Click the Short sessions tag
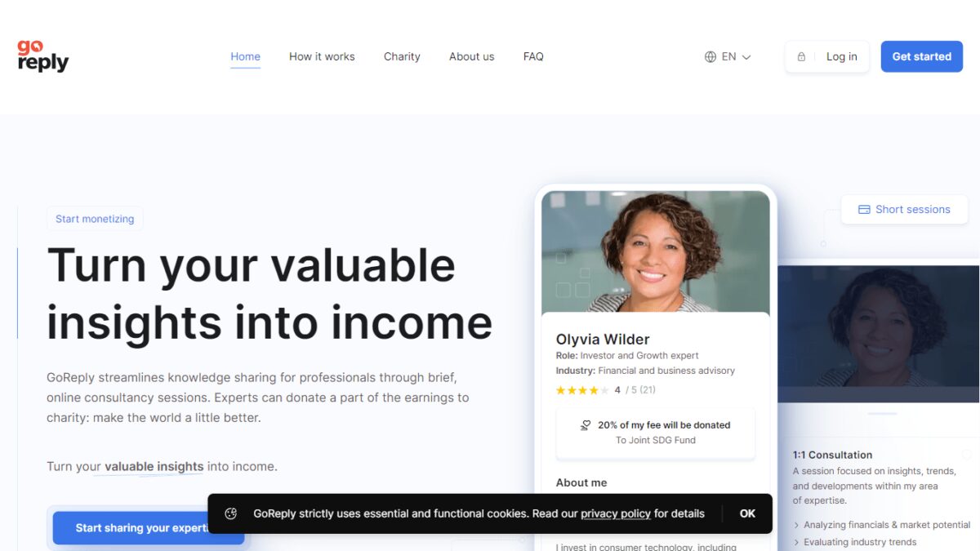This screenshot has height=551, width=980. 904,210
